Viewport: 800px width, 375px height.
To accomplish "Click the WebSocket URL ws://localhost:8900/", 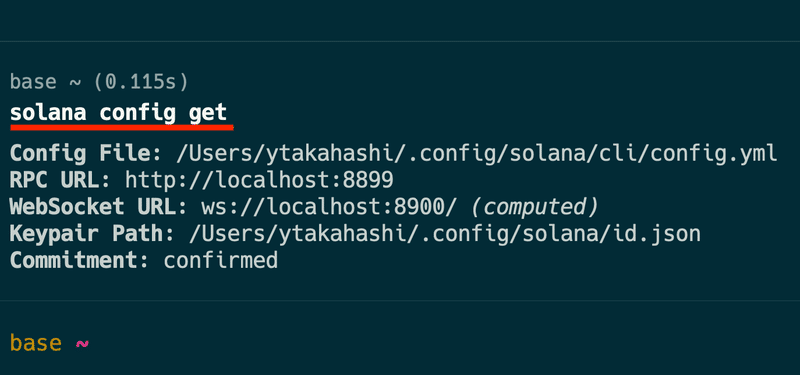I will coord(330,207).
